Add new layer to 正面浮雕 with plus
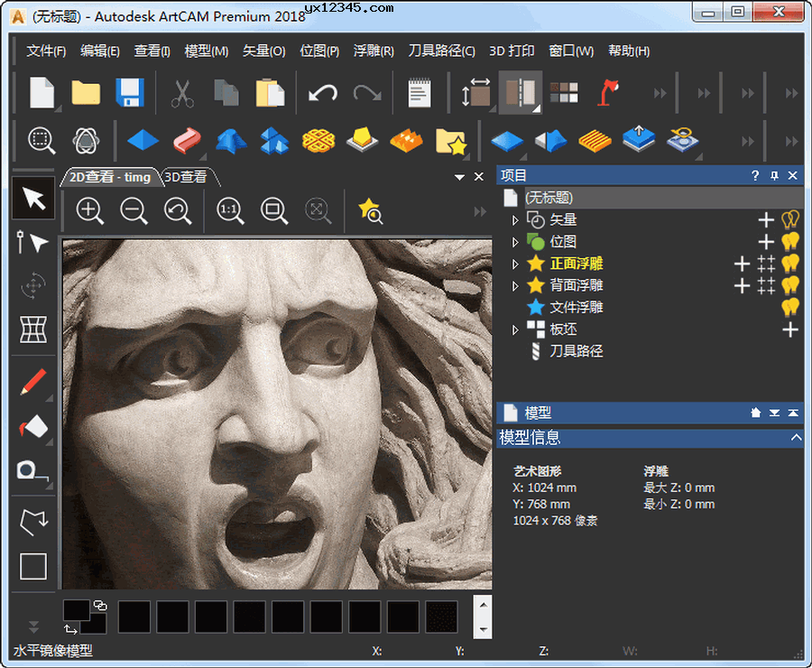This screenshot has width=812, height=668. click(743, 264)
